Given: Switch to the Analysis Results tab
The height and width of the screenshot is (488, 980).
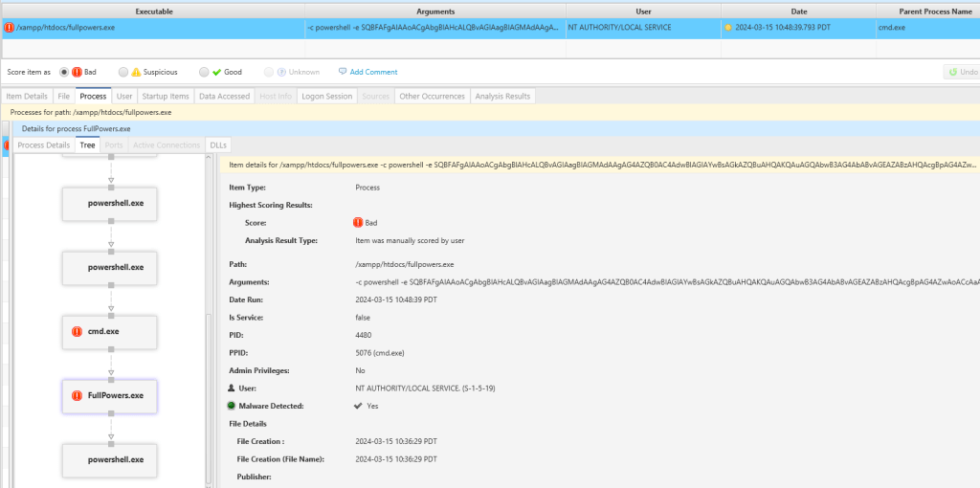Looking at the screenshot, I should (502, 96).
